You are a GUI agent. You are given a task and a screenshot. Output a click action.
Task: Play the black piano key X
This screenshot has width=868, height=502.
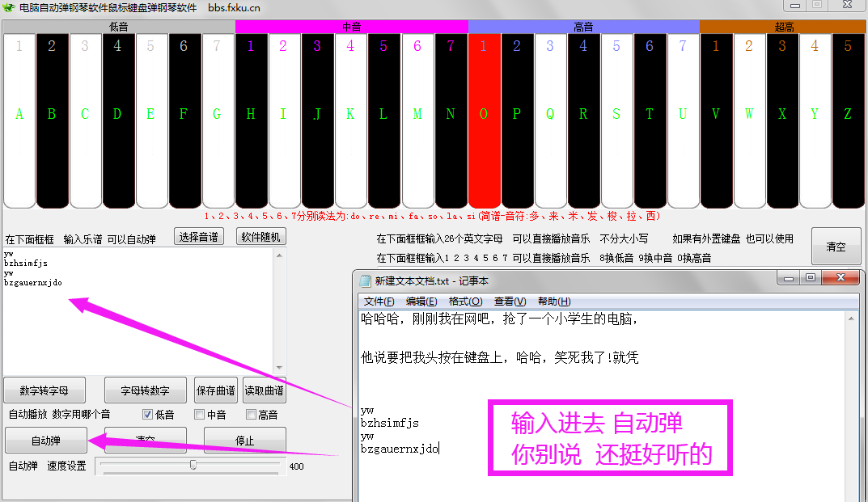tap(783, 120)
